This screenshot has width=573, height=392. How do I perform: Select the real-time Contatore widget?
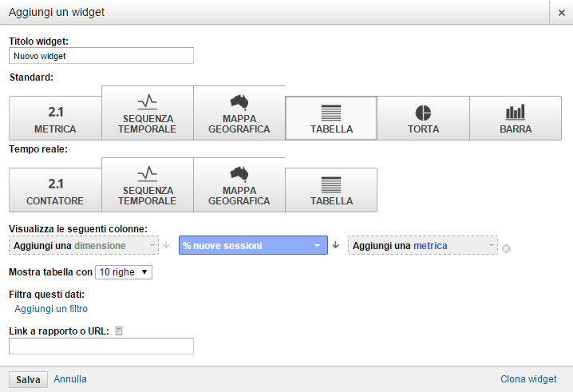pos(55,190)
